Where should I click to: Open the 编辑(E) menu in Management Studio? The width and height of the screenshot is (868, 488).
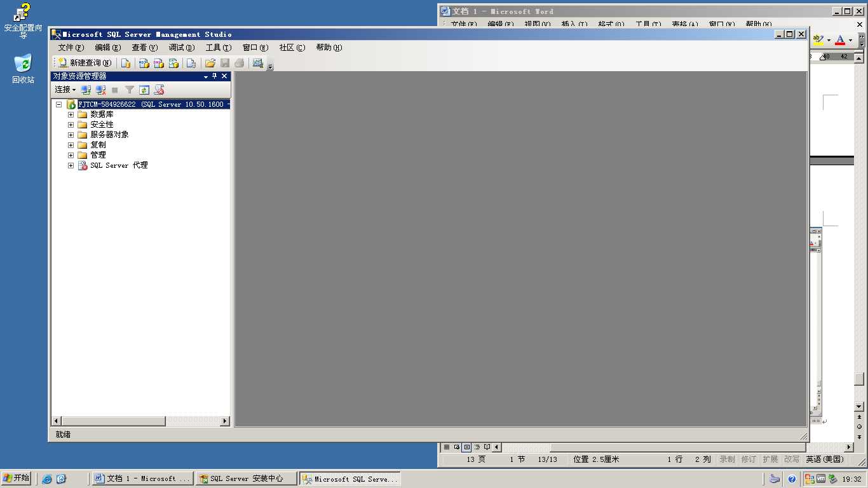click(107, 48)
